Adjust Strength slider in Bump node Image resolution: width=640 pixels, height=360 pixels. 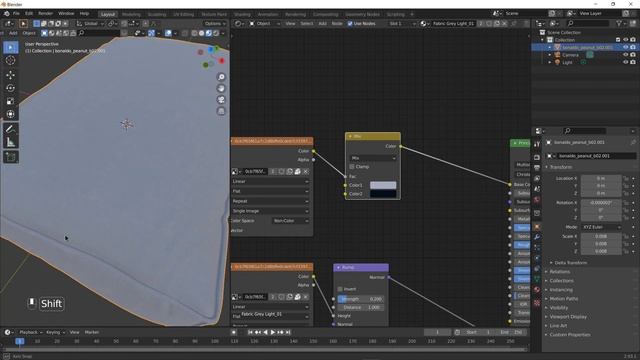[360, 299]
